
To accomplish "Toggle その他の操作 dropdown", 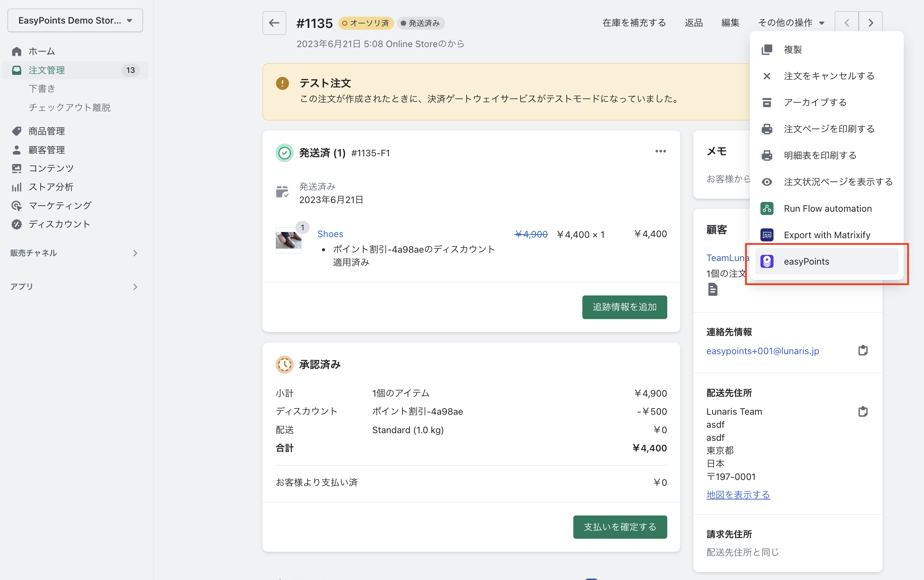I will point(791,23).
